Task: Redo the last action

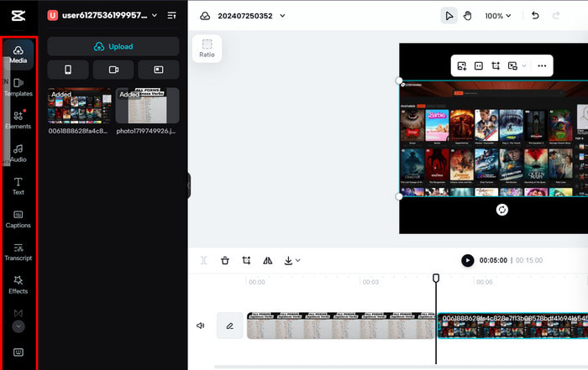Action: pyautogui.click(x=556, y=16)
